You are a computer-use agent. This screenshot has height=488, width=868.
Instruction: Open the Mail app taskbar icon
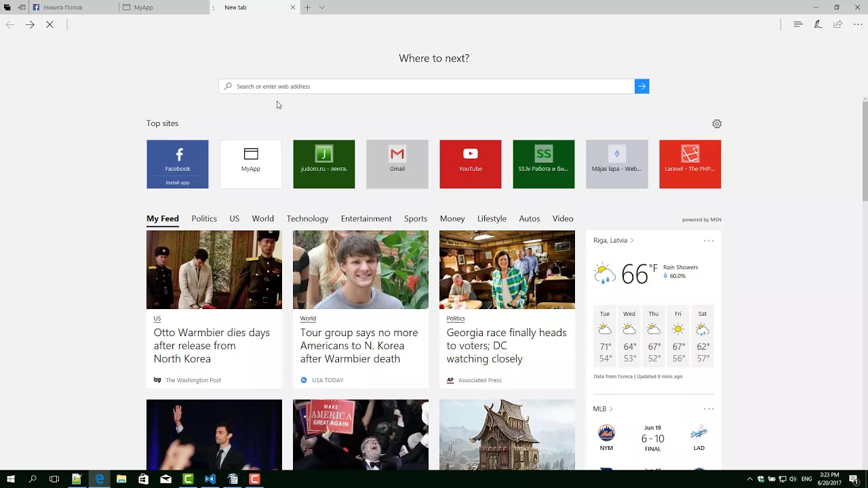coord(166,479)
